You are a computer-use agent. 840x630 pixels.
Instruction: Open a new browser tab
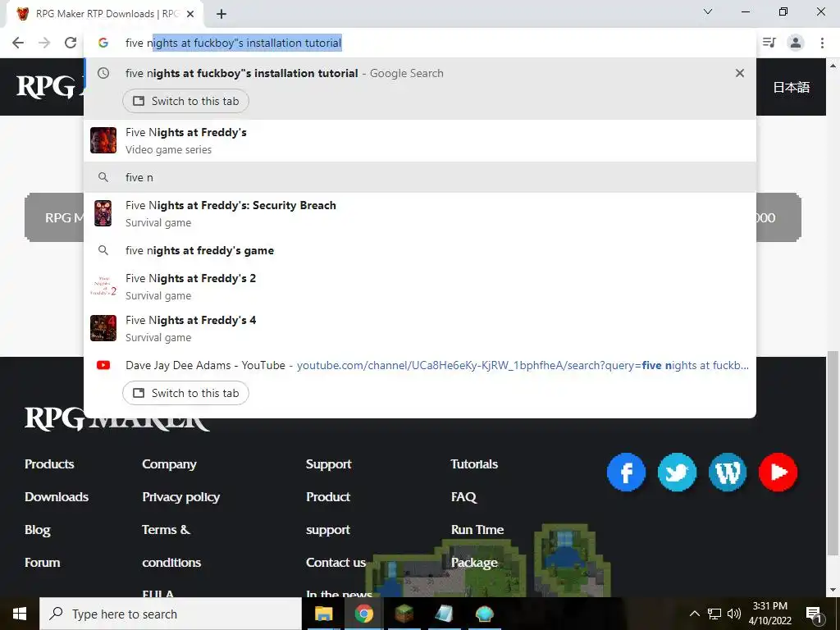[221, 14]
